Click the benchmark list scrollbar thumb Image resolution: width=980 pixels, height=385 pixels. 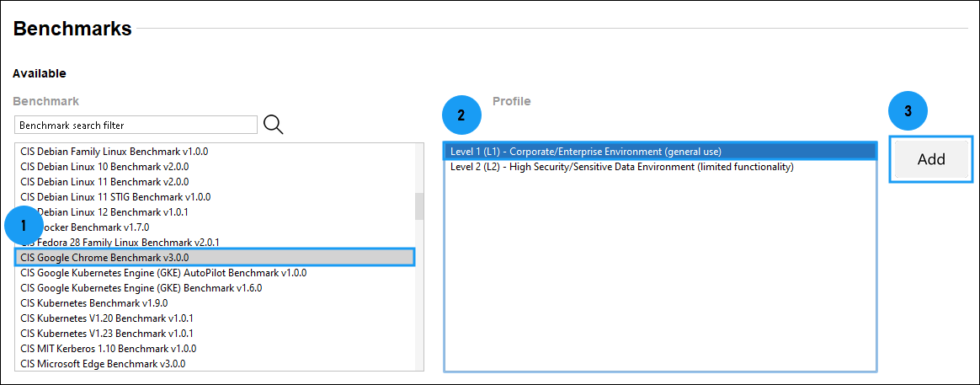419,206
